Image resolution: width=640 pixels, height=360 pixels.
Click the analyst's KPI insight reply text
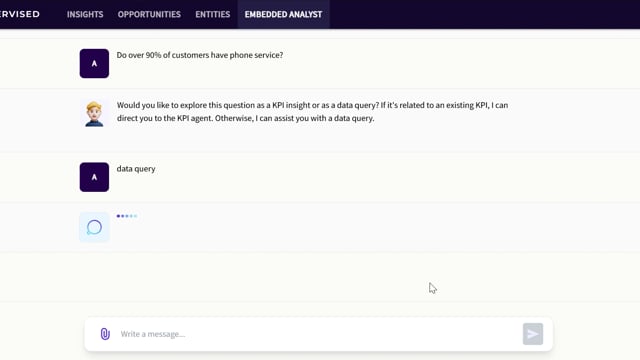pyautogui.click(x=312, y=111)
